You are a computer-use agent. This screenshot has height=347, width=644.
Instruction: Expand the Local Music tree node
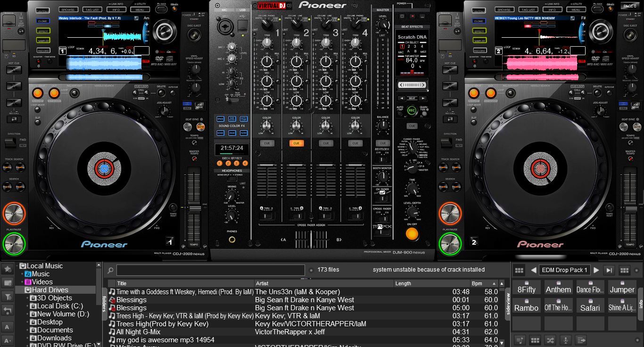coord(17,266)
